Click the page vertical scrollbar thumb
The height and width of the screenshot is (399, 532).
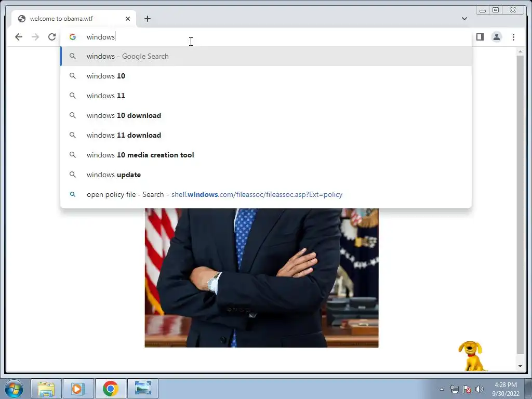click(520, 204)
